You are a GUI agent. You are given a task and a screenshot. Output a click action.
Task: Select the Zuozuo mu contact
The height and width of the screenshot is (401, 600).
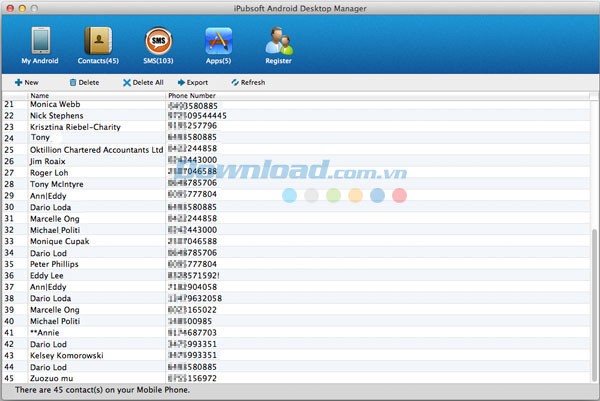click(x=51, y=378)
